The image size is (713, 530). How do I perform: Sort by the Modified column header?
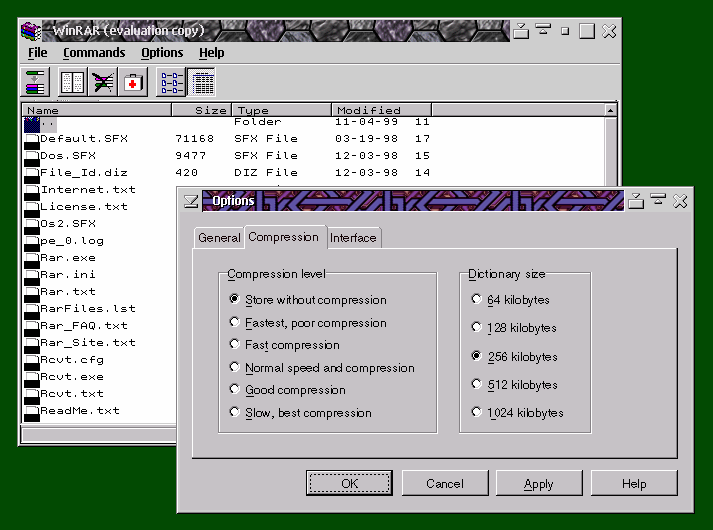(x=382, y=110)
